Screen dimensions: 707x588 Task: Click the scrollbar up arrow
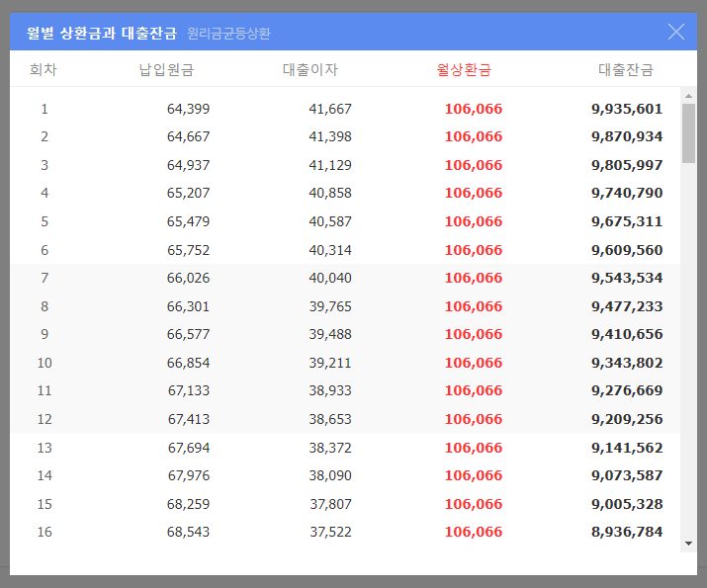click(688, 96)
